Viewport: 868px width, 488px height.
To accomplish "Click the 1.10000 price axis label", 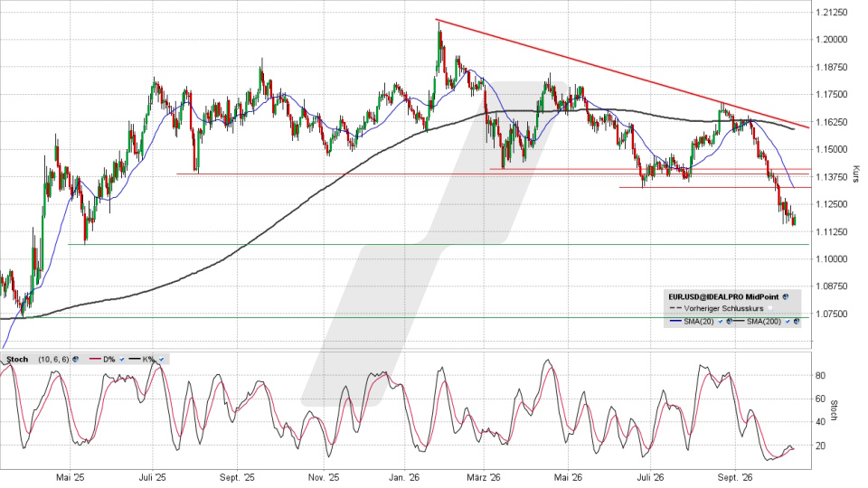I will pyautogui.click(x=832, y=259).
